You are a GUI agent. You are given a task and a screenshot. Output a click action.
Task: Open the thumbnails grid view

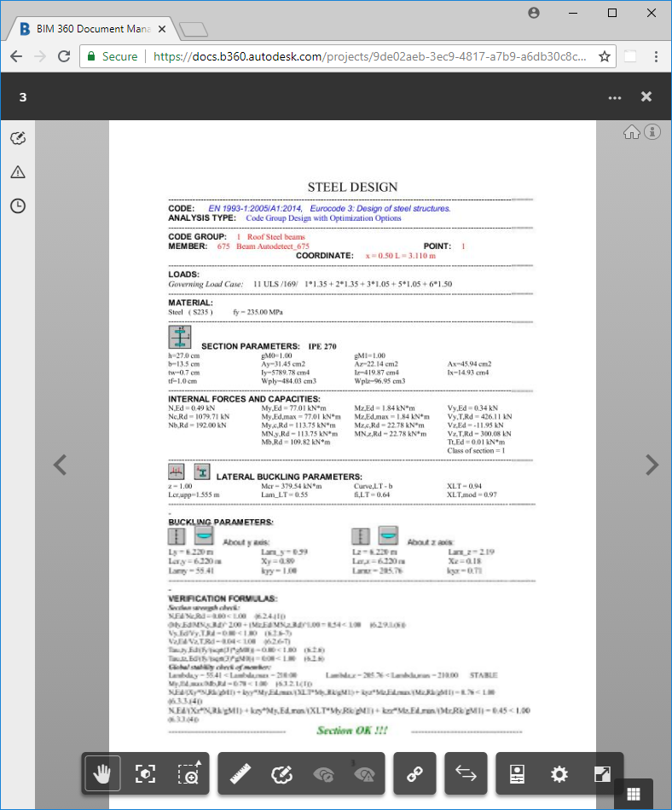click(x=634, y=794)
